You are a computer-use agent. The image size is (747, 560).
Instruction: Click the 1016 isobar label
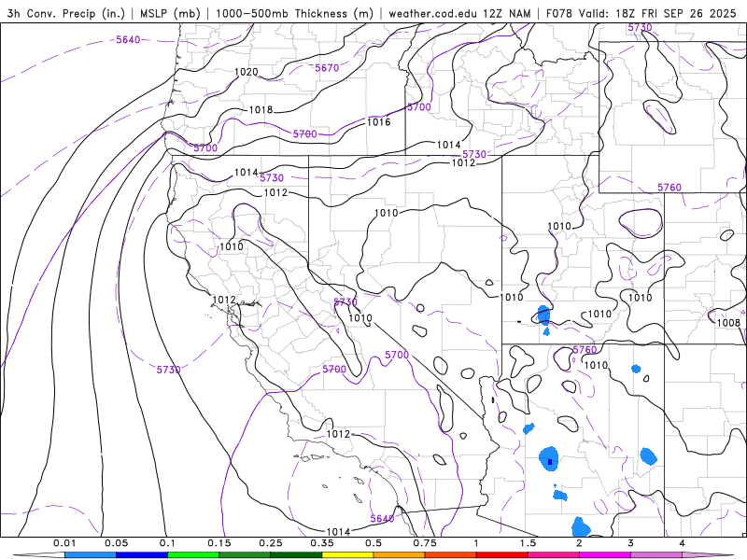pyautogui.click(x=379, y=122)
